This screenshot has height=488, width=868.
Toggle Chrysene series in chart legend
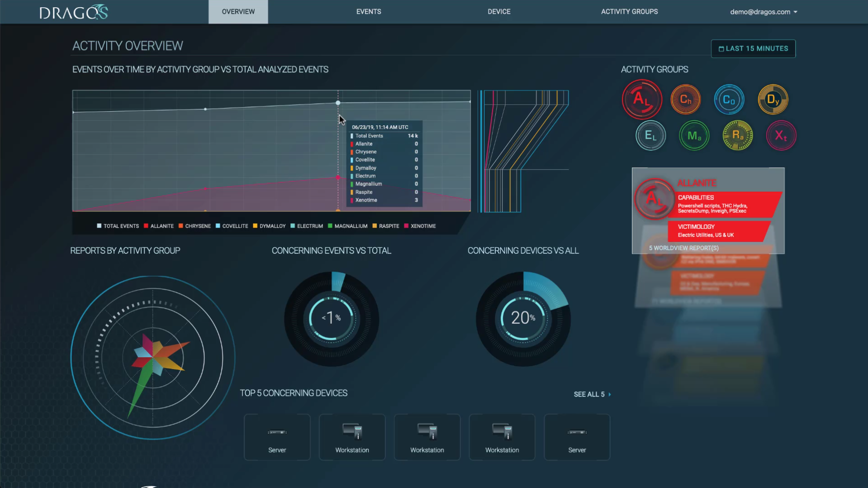click(x=194, y=226)
